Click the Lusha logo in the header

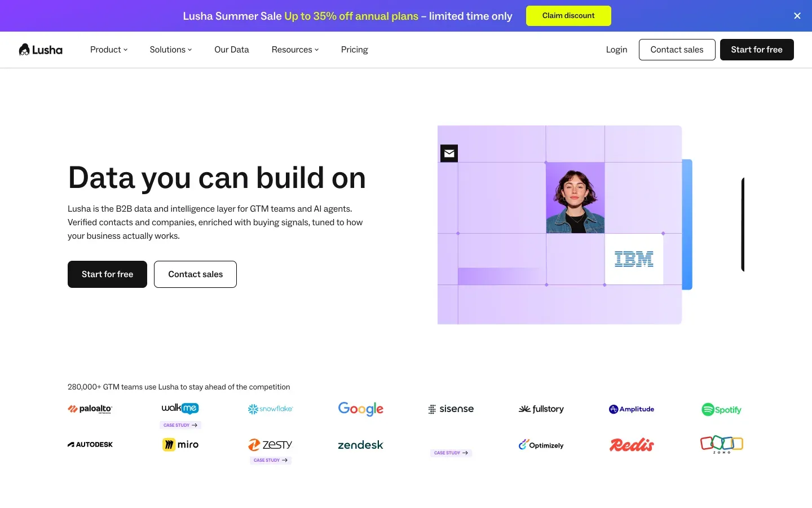41,50
